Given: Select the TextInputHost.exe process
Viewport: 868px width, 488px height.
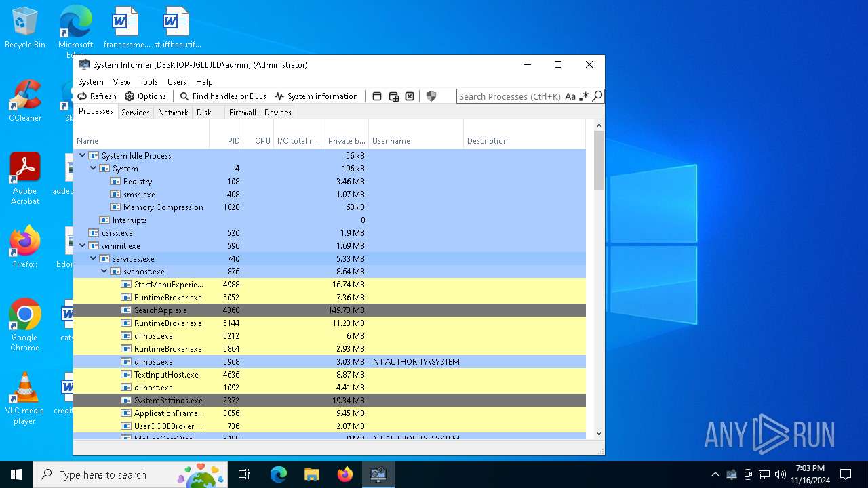Looking at the screenshot, I should (330, 375).
